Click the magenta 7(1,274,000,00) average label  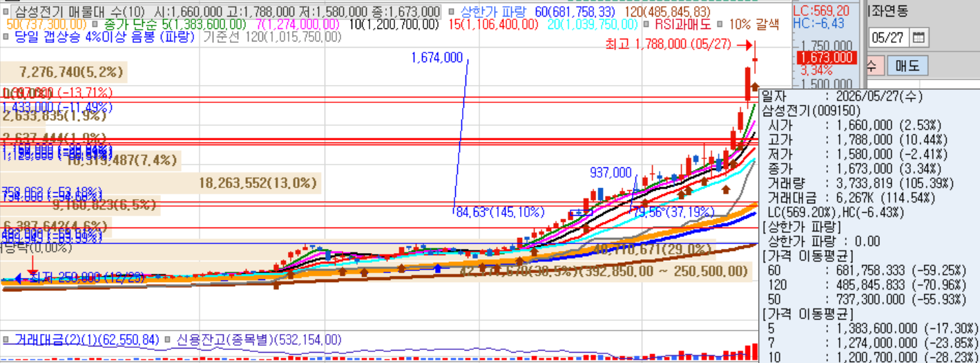(298, 24)
